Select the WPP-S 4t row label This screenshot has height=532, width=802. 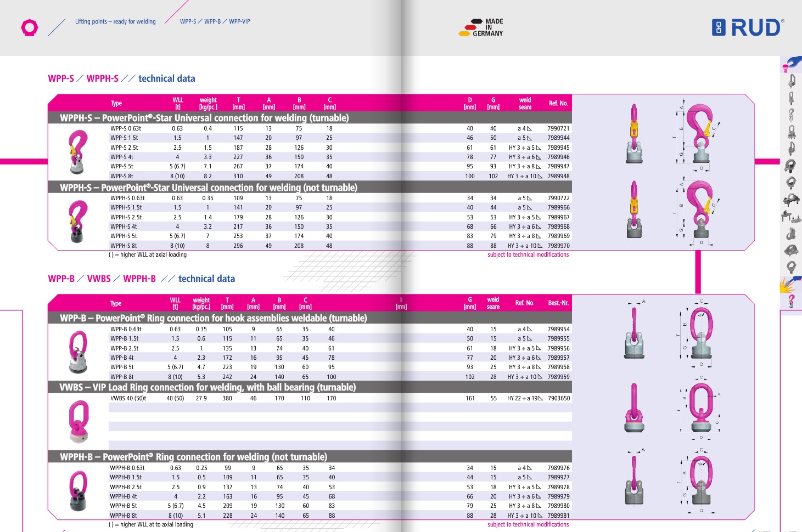click(122, 157)
